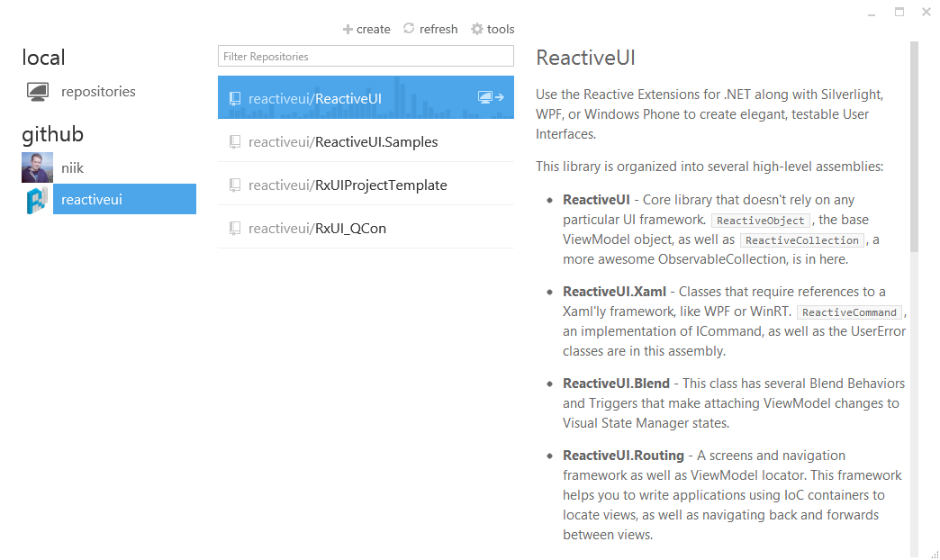Open the create menu
This screenshot has height=560, width=940.
click(366, 30)
